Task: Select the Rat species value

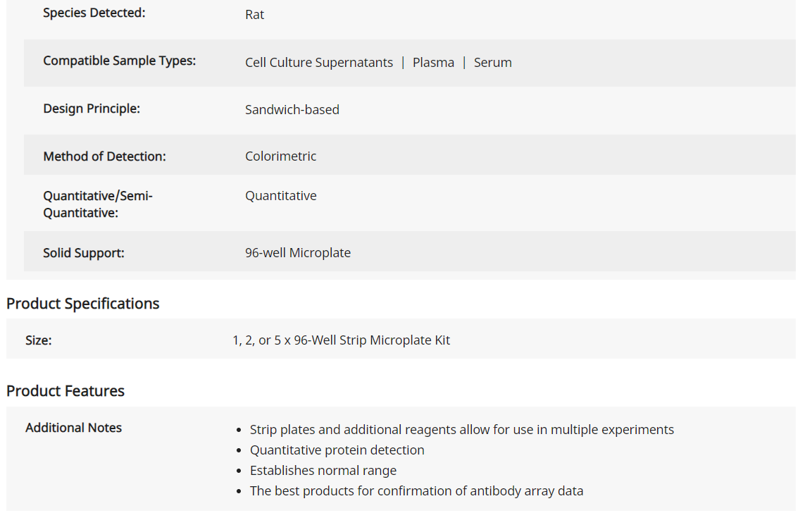Action: pyautogui.click(x=254, y=15)
